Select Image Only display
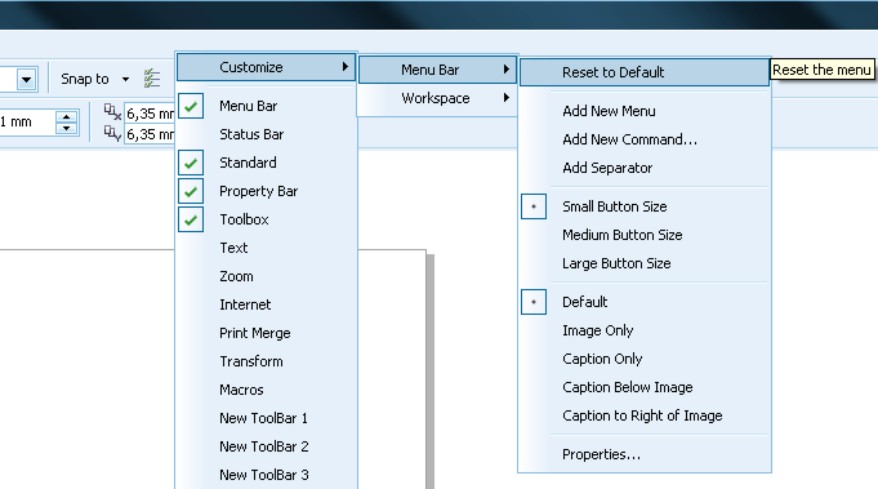The image size is (878, 489). click(645, 330)
